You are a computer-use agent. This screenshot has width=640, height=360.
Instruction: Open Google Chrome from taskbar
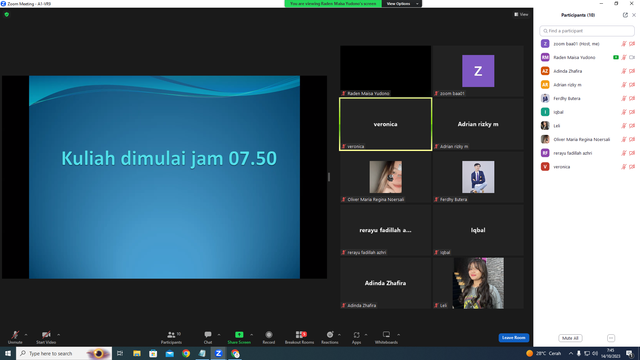pyautogui.click(x=186, y=353)
